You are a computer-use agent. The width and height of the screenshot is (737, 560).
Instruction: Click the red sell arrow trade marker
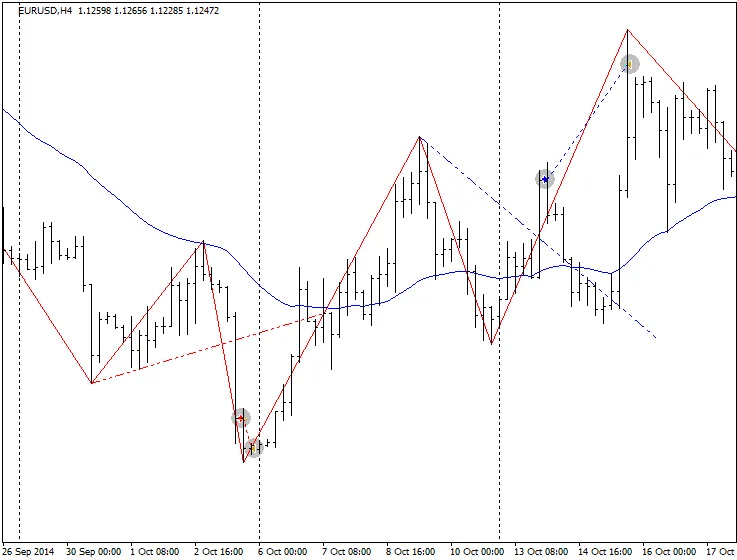coord(240,418)
